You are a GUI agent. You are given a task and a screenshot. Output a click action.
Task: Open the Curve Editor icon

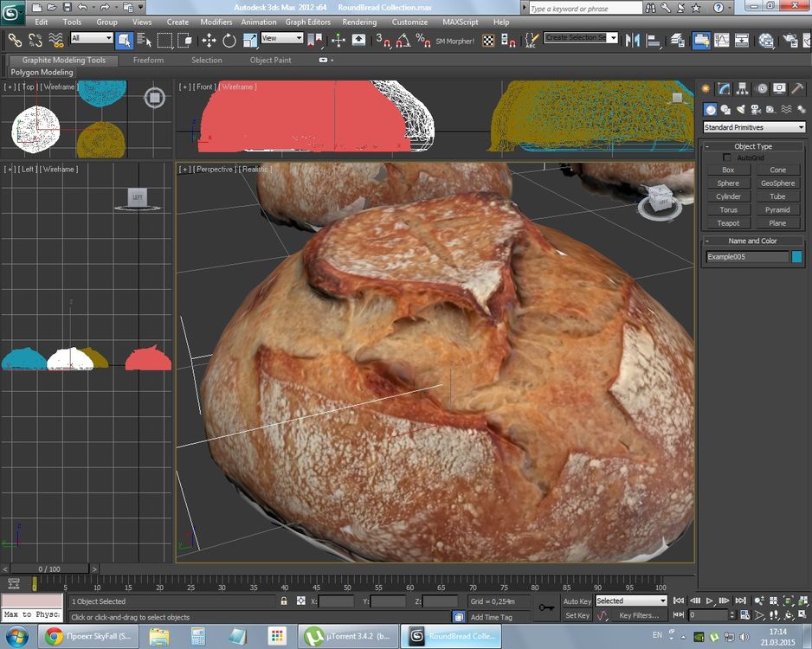tap(721, 40)
